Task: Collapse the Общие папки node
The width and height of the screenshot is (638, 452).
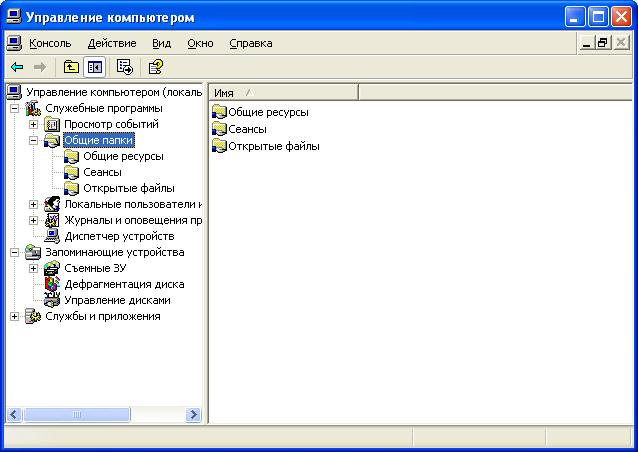Action: coord(33,140)
